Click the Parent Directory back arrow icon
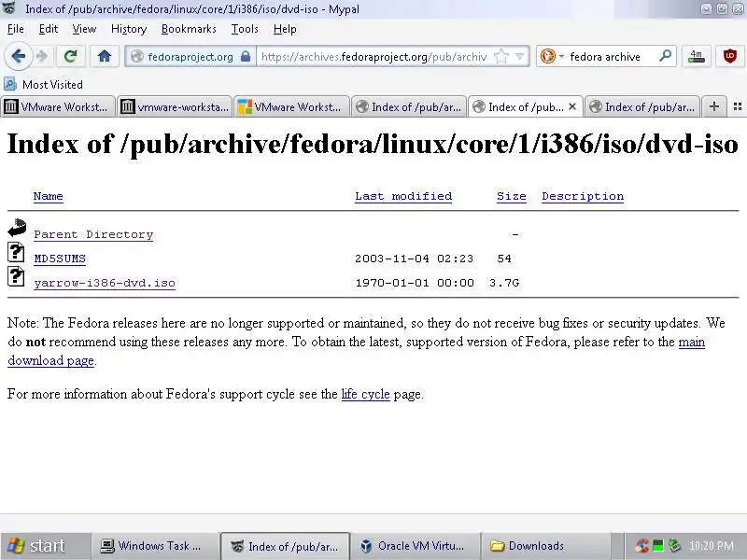 (x=17, y=228)
